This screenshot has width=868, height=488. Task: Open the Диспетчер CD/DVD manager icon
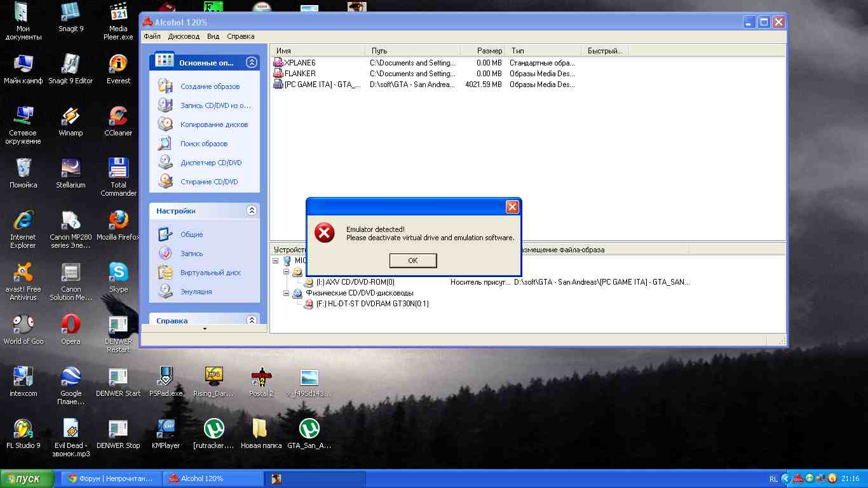pos(165,163)
